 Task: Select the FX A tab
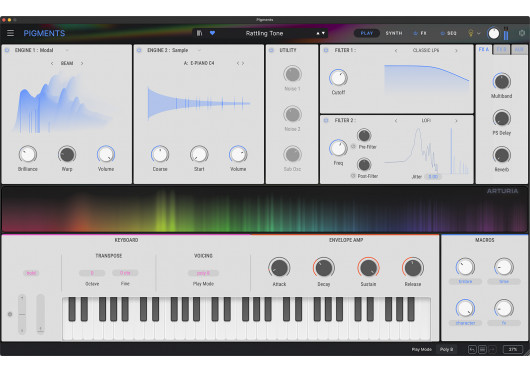pos(484,49)
